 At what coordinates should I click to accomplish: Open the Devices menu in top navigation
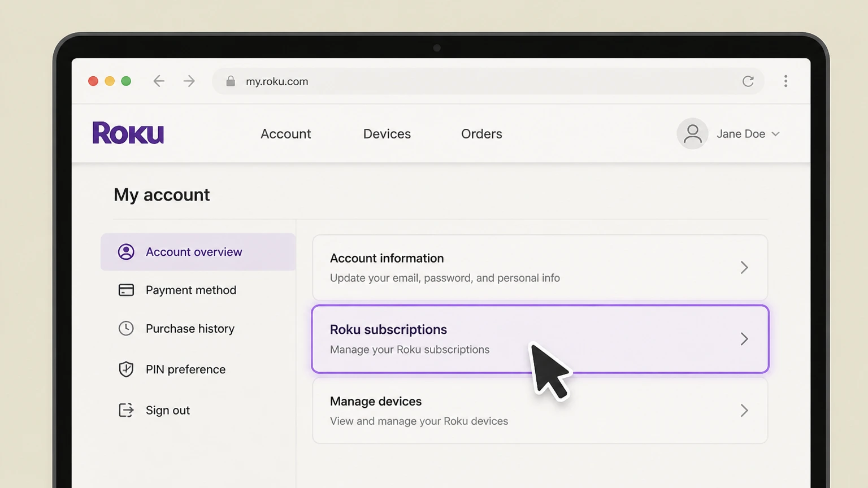coord(387,134)
